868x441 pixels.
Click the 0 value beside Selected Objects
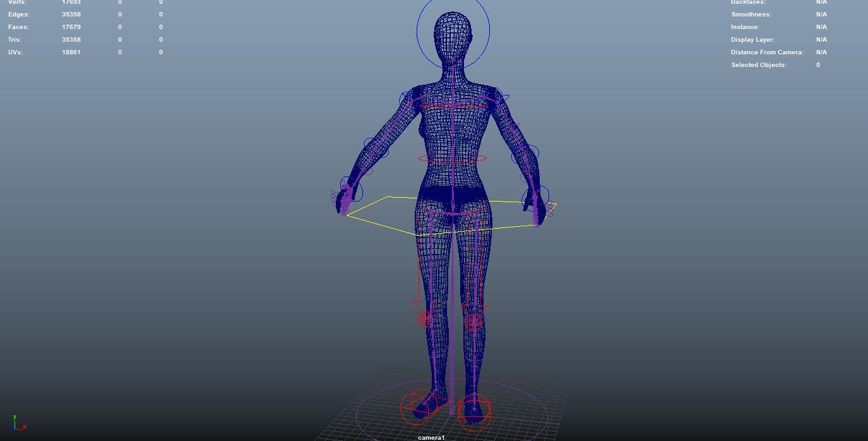point(818,65)
